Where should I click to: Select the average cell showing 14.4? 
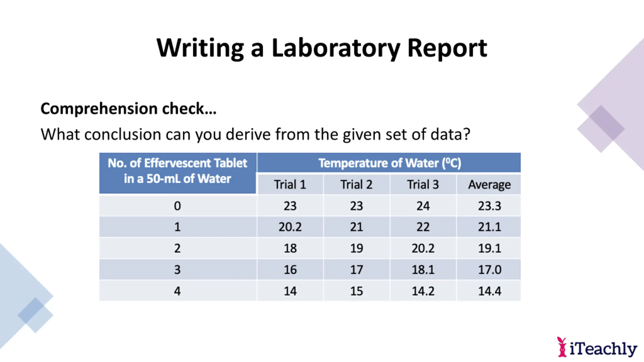click(x=489, y=291)
